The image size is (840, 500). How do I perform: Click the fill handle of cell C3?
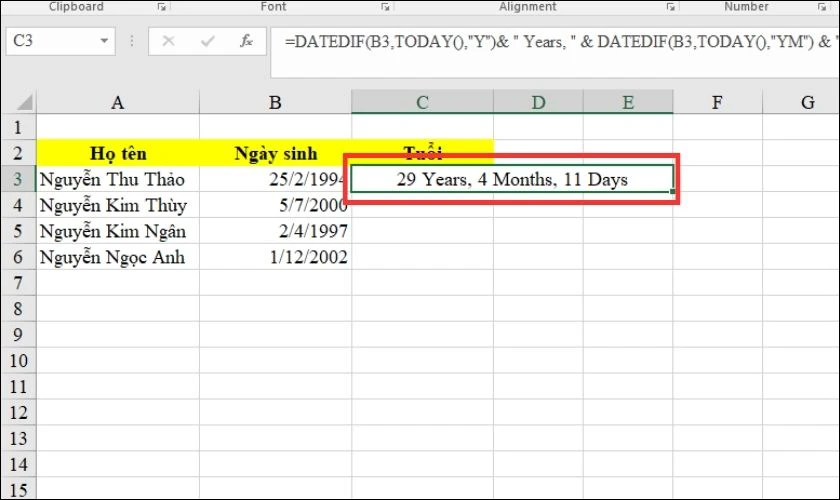pos(672,191)
